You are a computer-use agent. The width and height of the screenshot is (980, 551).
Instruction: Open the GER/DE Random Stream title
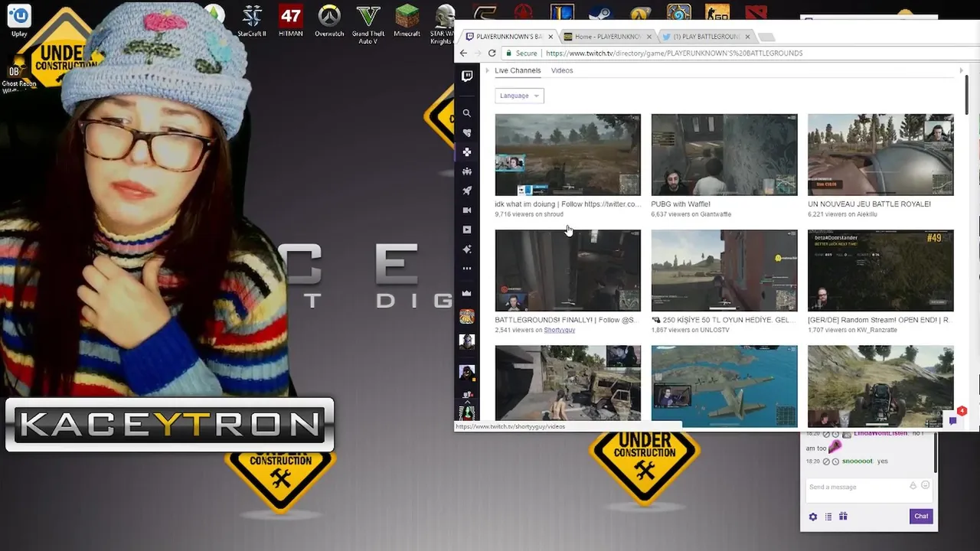pyautogui.click(x=879, y=320)
